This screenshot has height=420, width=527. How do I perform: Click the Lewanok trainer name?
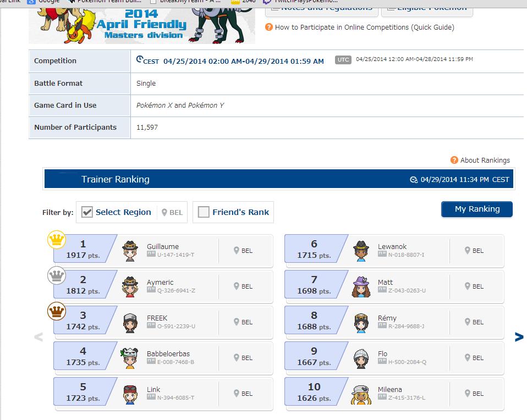click(392, 246)
